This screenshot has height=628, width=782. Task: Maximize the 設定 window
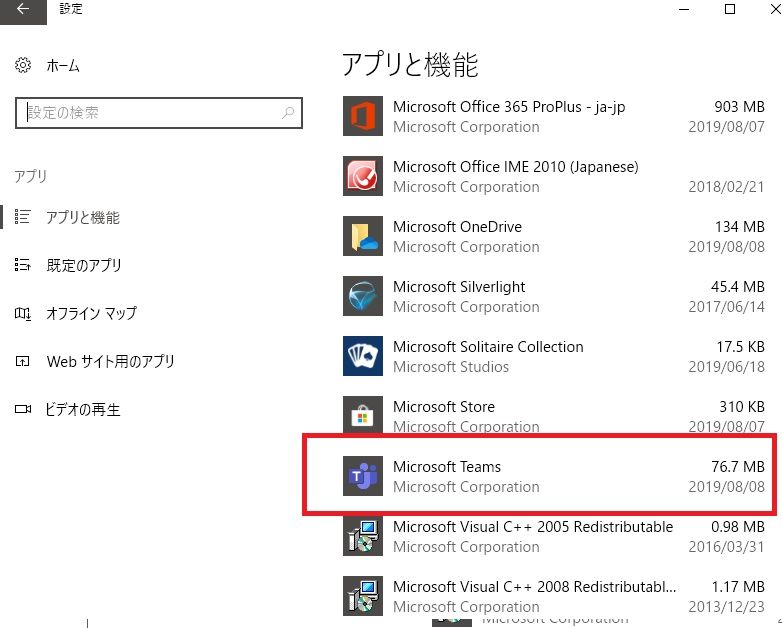[730, 9]
